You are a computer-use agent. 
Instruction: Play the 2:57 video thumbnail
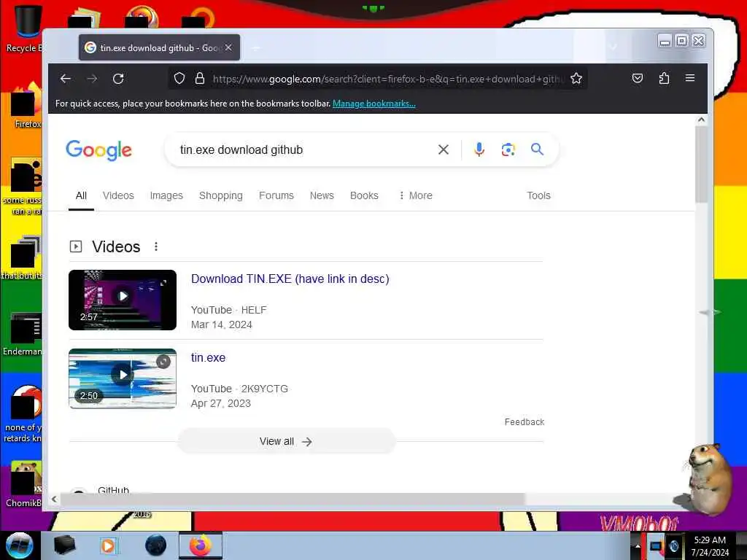pos(123,300)
